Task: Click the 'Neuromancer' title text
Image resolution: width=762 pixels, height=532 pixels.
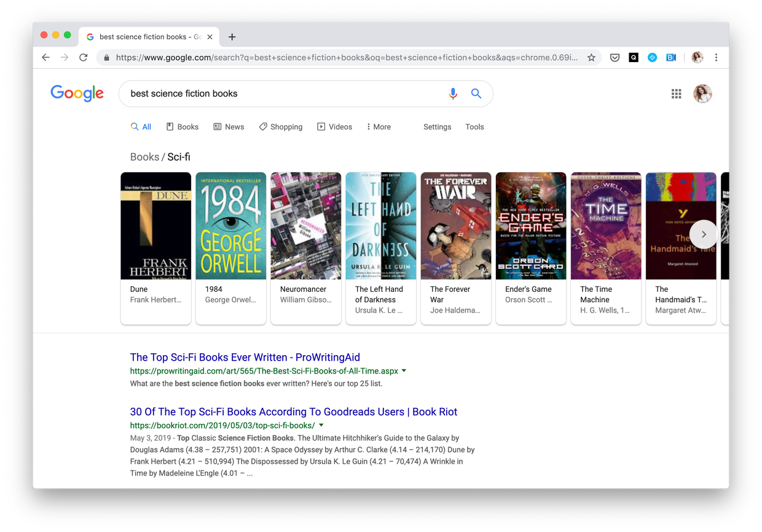Action: (x=304, y=289)
